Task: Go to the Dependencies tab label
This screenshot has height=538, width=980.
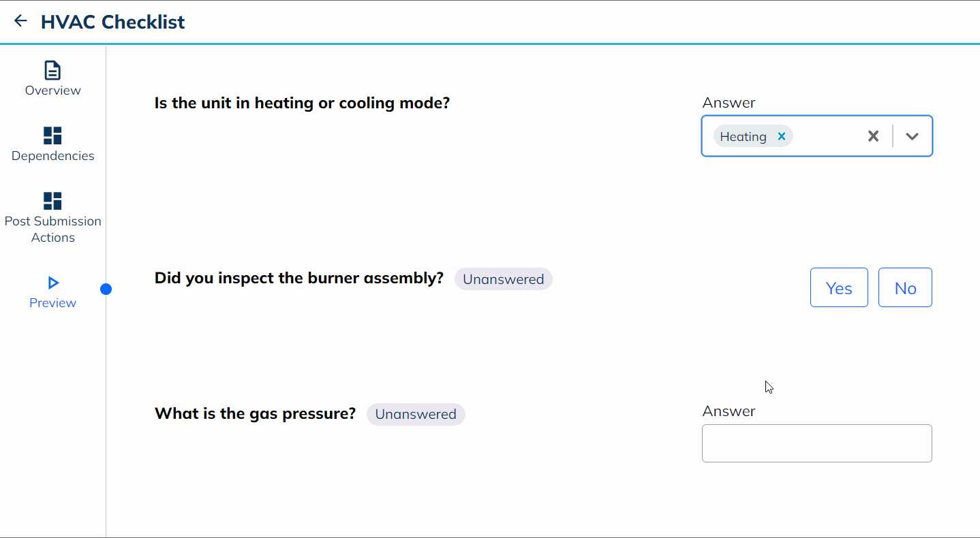Action: pyautogui.click(x=52, y=156)
